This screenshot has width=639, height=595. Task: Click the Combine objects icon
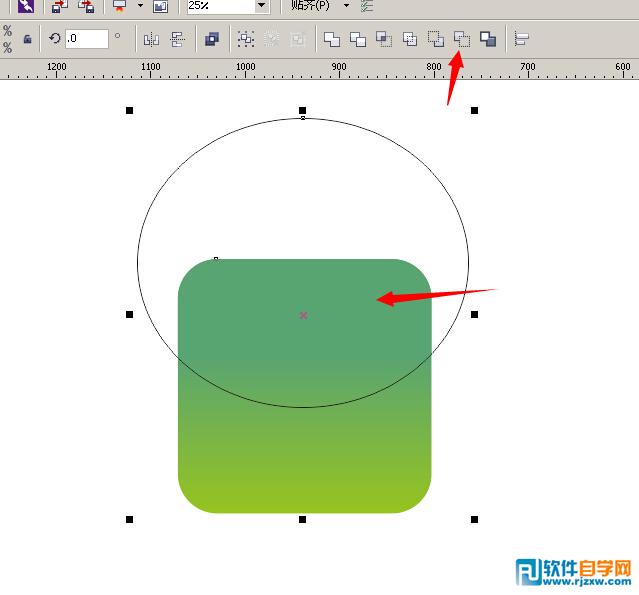click(x=212, y=39)
